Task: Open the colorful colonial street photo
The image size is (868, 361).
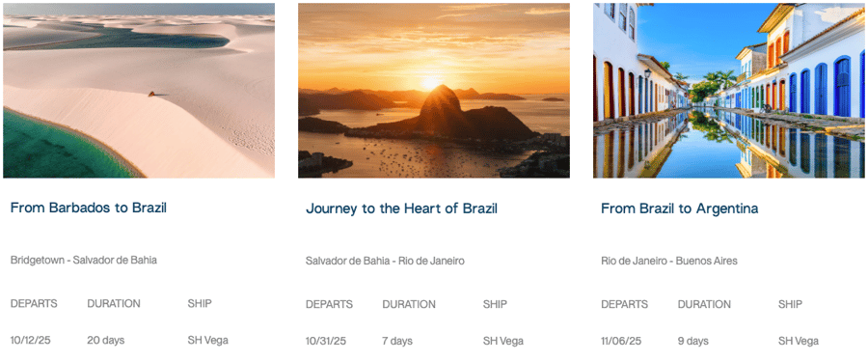Action: [729, 91]
